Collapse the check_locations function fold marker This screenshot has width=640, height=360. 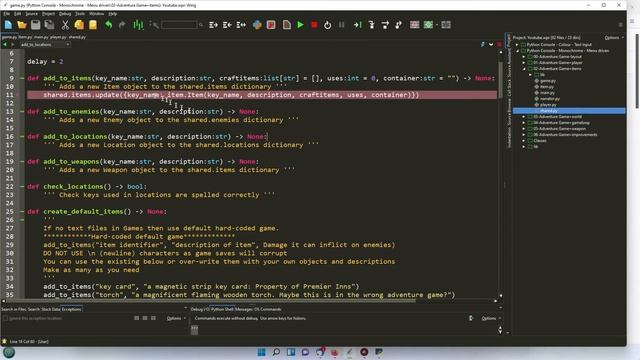coord(22,187)
